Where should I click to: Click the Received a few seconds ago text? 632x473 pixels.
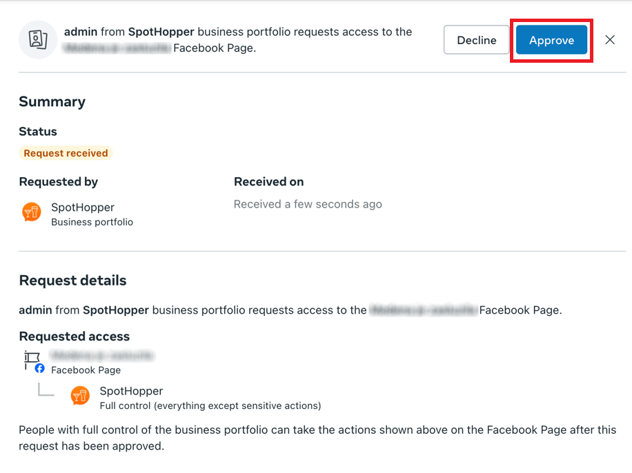308,204
